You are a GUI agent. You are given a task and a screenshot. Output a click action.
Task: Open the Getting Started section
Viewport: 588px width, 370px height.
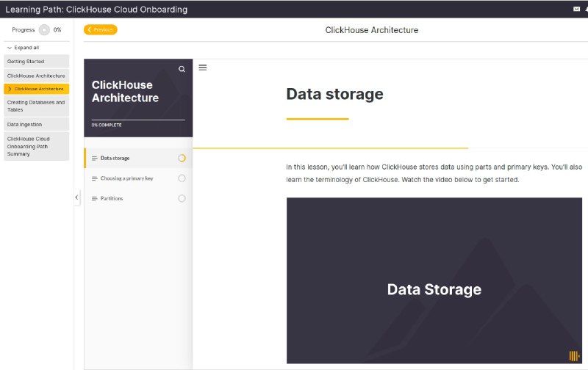point(36,62)
